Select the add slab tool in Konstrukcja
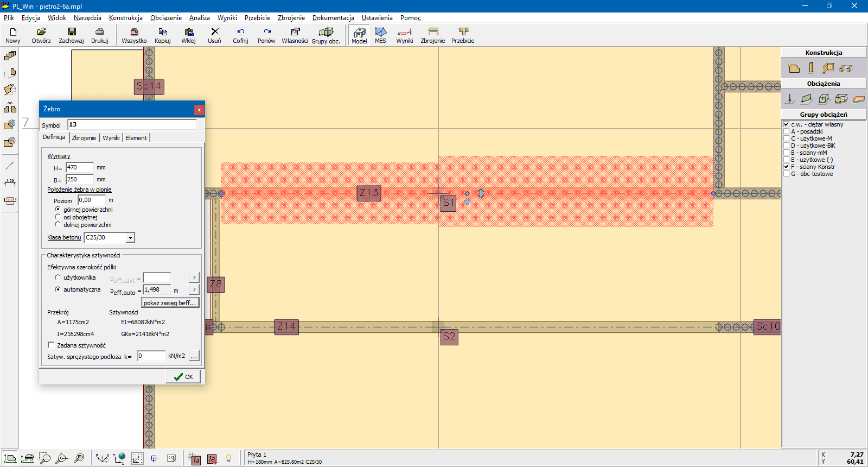This screenshot has height=467, width=868. point(794,68)
